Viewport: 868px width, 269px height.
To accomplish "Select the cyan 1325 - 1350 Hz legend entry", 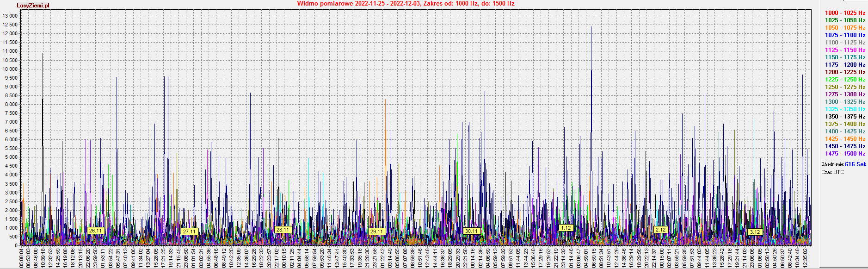I will [845, 109].
